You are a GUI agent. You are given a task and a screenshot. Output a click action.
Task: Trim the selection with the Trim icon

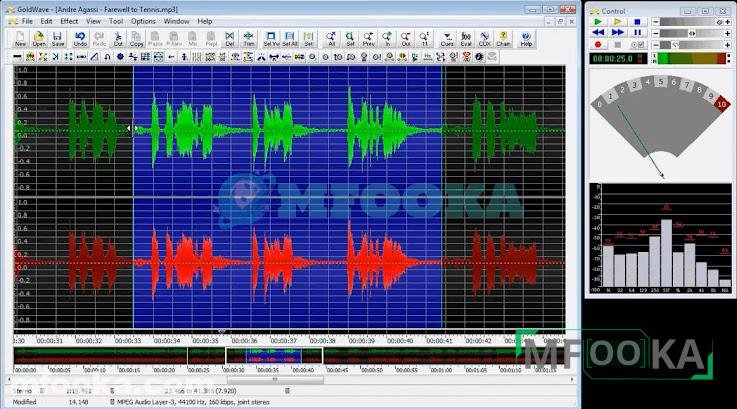(248, 38)
